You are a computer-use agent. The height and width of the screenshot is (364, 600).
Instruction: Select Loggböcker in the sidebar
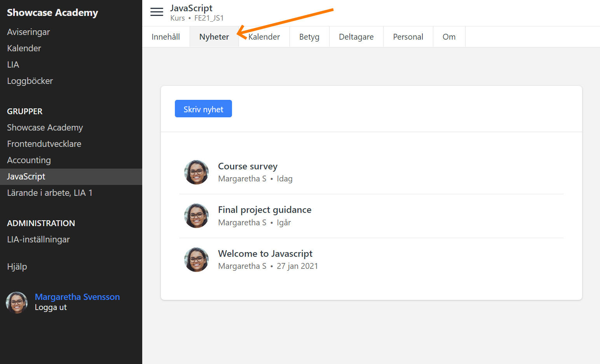coord(30,81)
